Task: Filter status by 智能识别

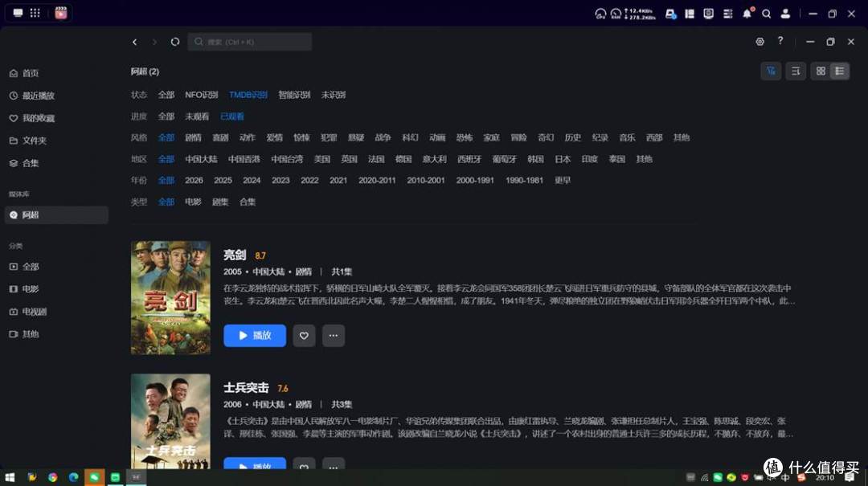Action: point(294,95)
